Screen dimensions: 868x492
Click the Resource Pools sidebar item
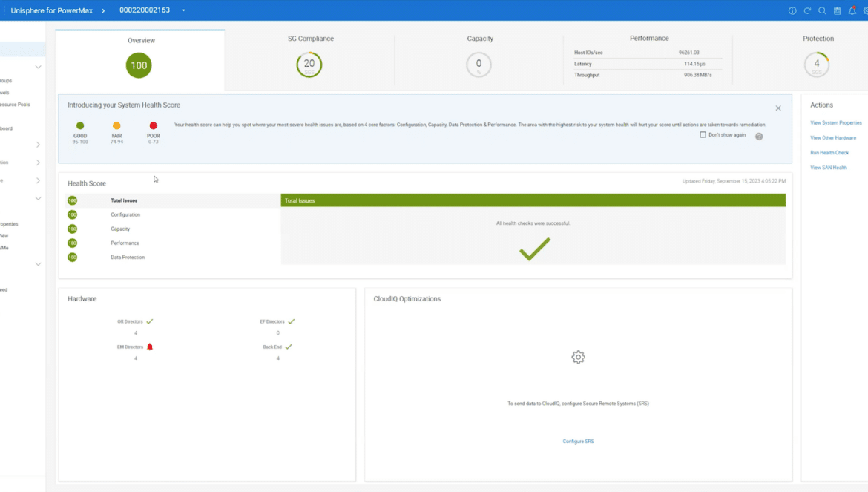16,105
